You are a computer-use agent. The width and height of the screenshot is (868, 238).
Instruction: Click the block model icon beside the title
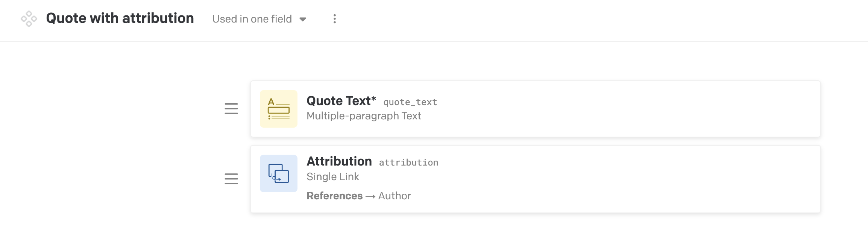[29, 19]
